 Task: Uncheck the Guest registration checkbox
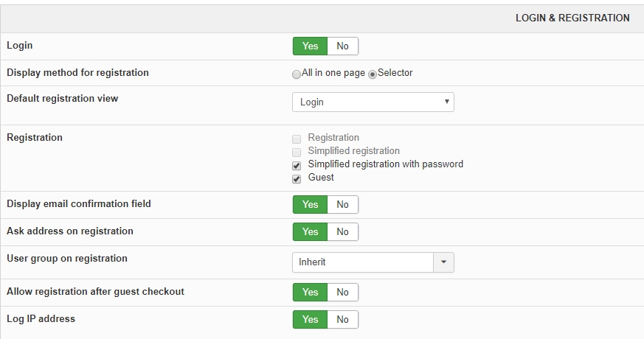click(x=297, y=178)
